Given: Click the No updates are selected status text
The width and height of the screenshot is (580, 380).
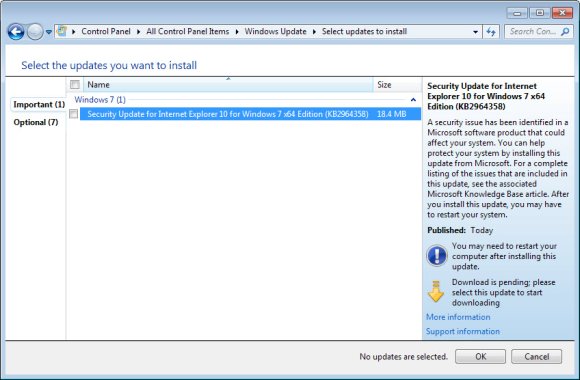Looking at the screenshot, I should point(404,357).
